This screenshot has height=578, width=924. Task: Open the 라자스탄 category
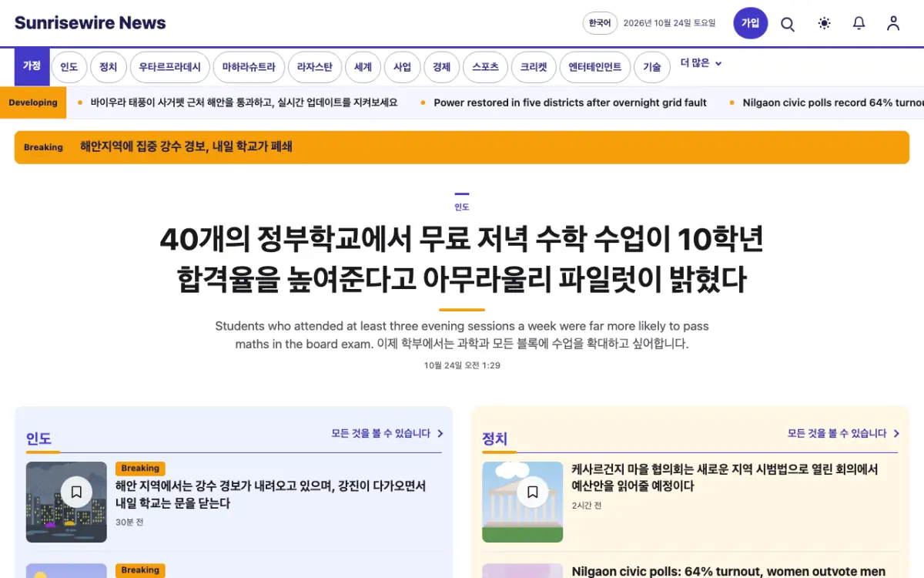[315, 67]
